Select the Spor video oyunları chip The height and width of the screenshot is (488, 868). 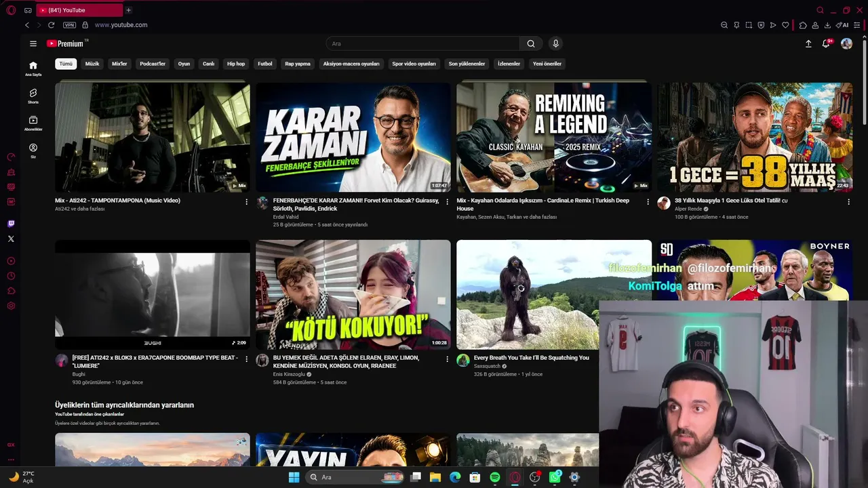point(414,64)
